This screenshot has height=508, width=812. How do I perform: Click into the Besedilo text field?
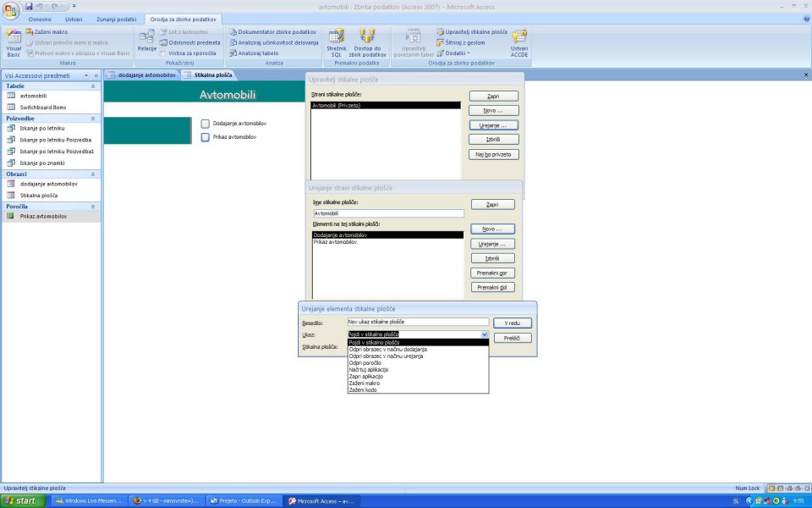pyautogui.click(x=418, y=322)
